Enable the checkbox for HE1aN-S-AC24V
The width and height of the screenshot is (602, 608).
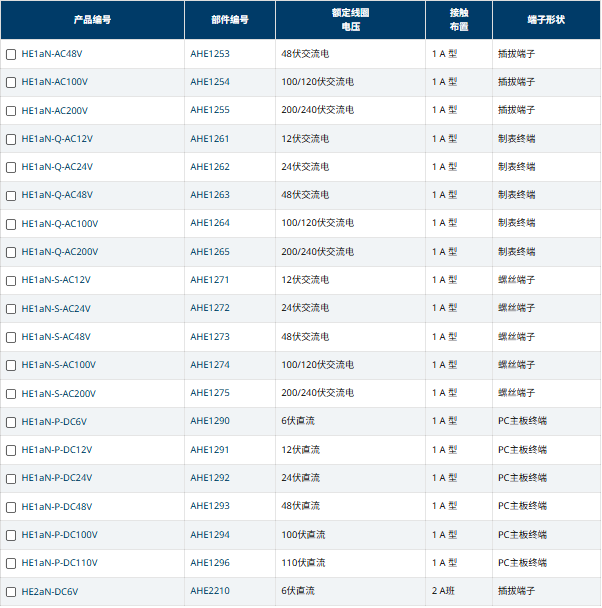[11, 309]
